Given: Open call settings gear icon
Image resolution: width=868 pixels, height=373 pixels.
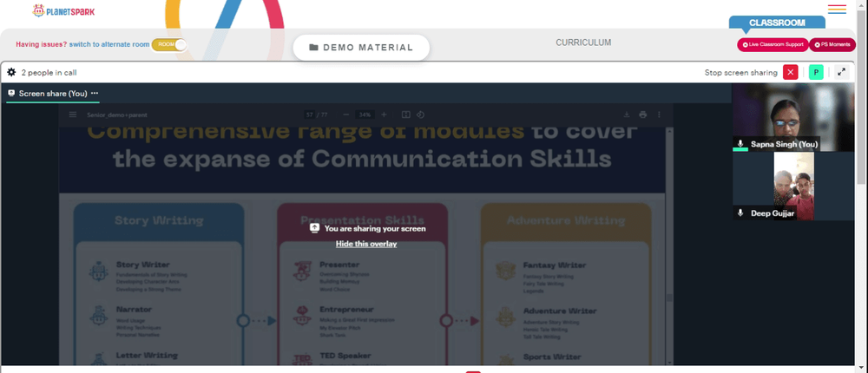Looking at the screenshot, I should point(11,73).
